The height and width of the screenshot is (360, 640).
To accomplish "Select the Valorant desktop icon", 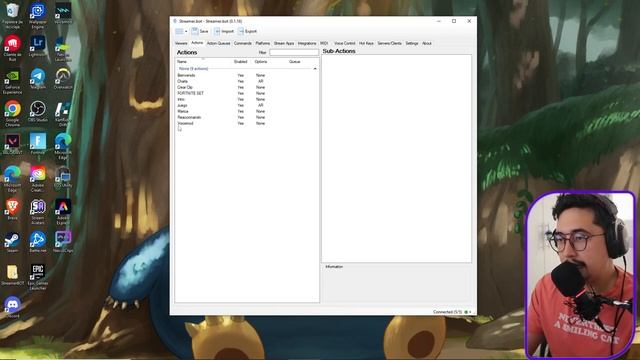I will click(12, 144).
